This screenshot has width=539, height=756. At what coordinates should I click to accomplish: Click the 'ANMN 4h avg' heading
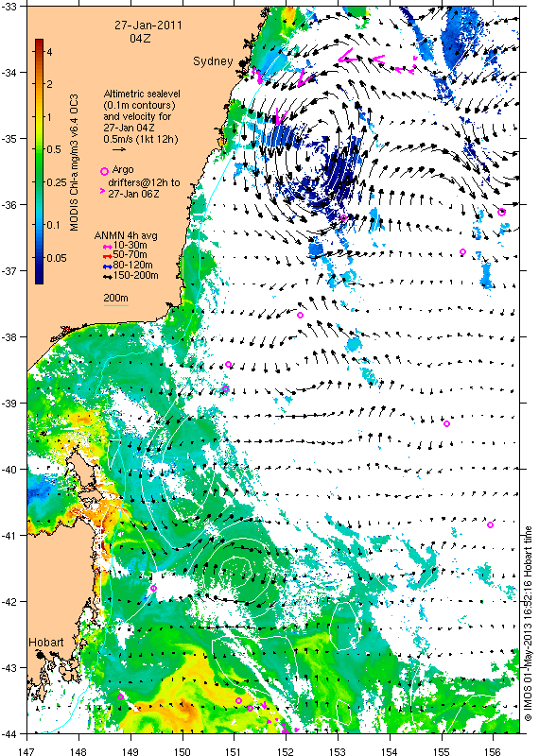pos(126,235)
